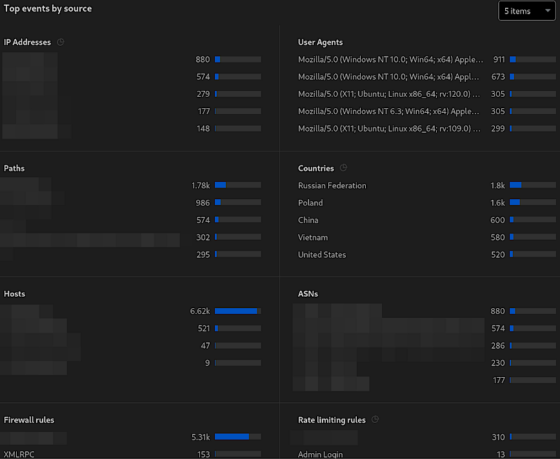Click the ASNs section heading
Image resolution: width=560 pixels, height=459 pixels.
pyautogui.click(x=308, y=294)
